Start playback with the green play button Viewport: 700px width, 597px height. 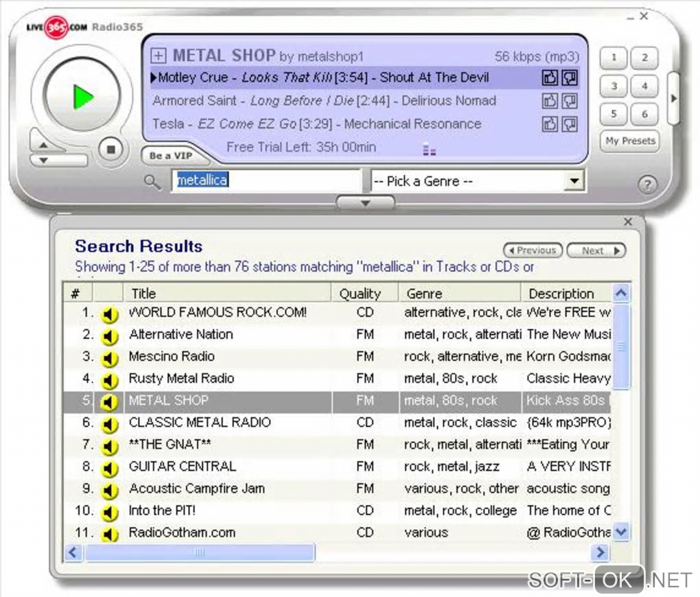tap(82, 95)
